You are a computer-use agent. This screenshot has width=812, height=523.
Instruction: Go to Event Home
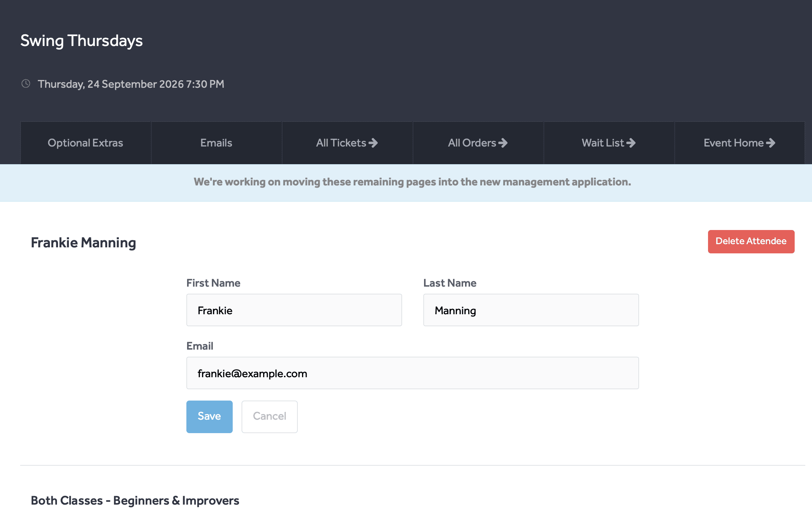point(740,143)
